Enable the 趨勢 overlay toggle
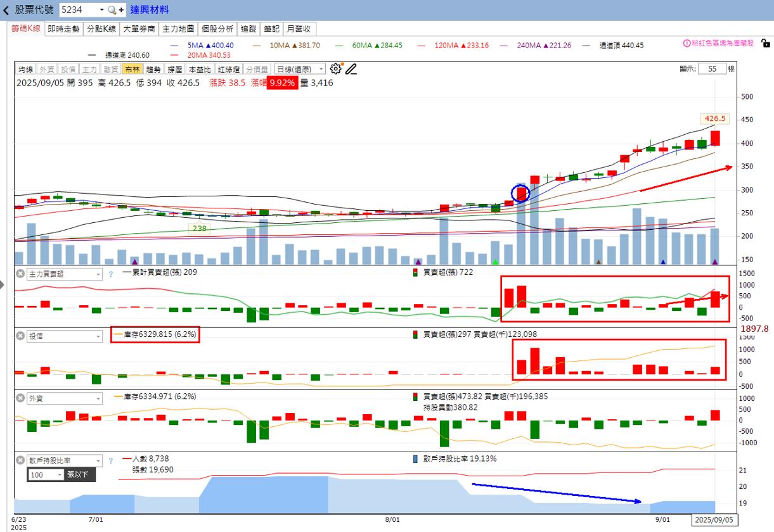 point(153,70)
